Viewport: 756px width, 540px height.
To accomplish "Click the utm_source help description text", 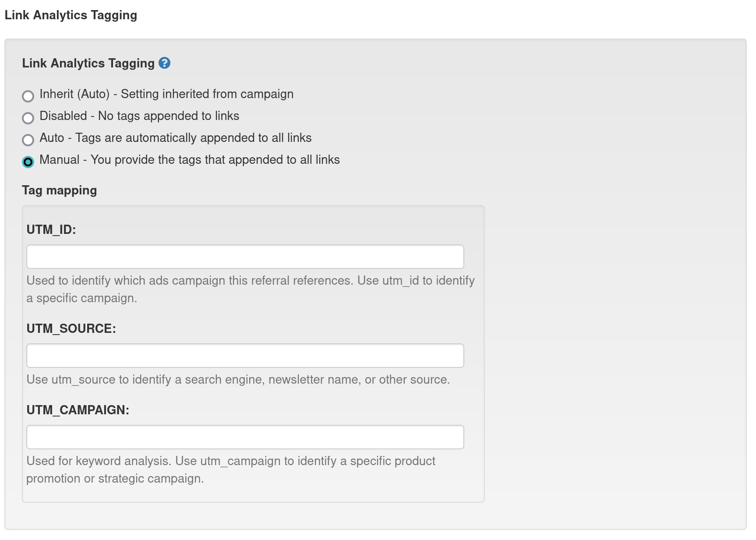I will click(x=238, y=379).
